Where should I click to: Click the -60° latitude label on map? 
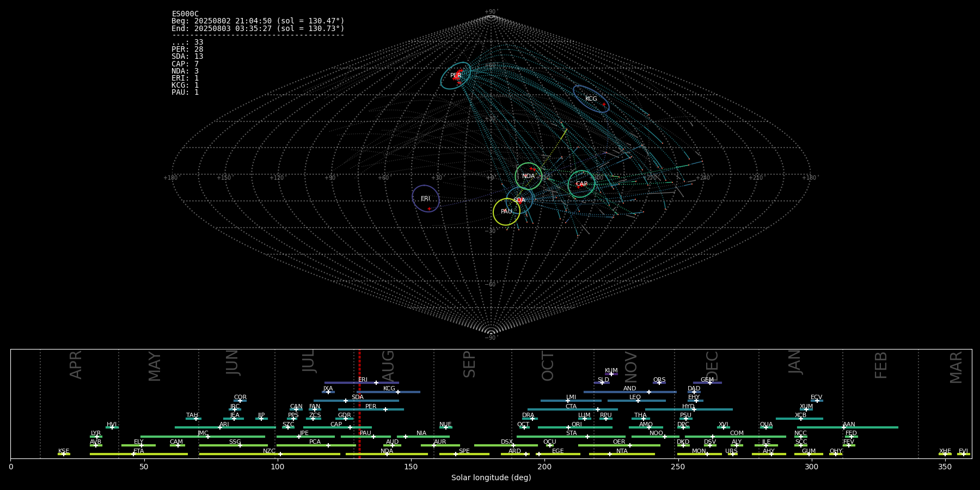tap(491, 285)
